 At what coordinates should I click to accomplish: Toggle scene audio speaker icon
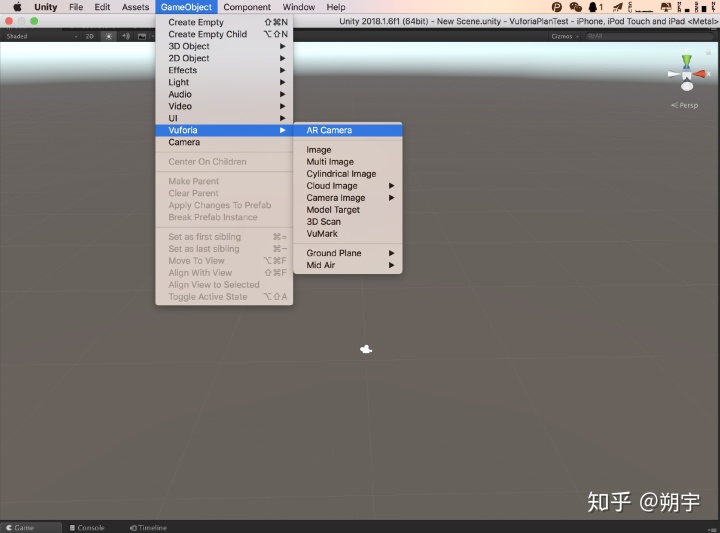pos(126,36)
